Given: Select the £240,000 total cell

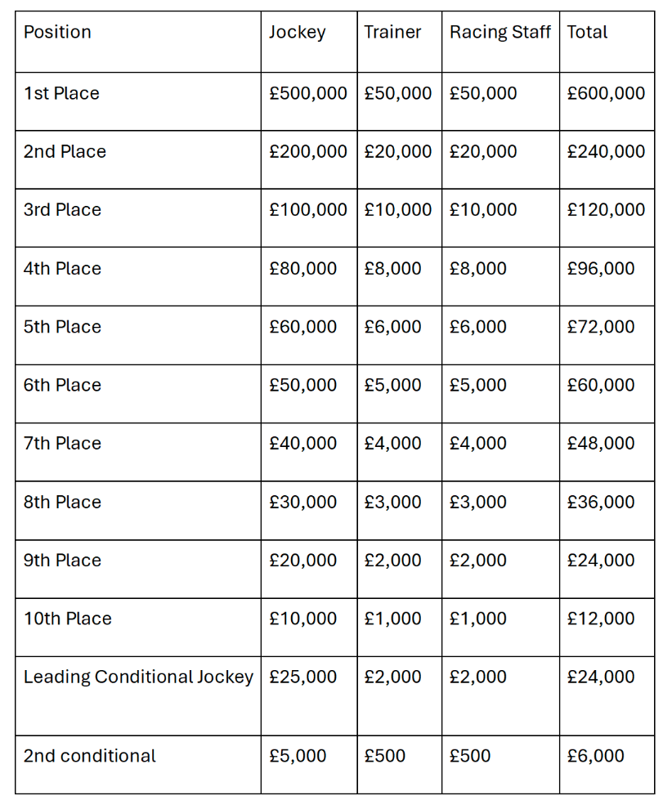Looking at the screenshot, I should click(x=607, y=159).
